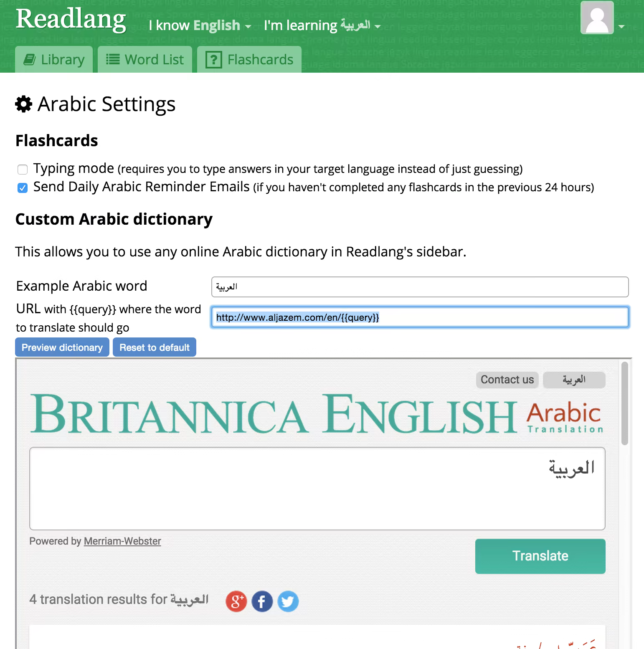Click the dictionary preview scrollbar
Viewport: 644px width, 649px height.
(625, 403)
